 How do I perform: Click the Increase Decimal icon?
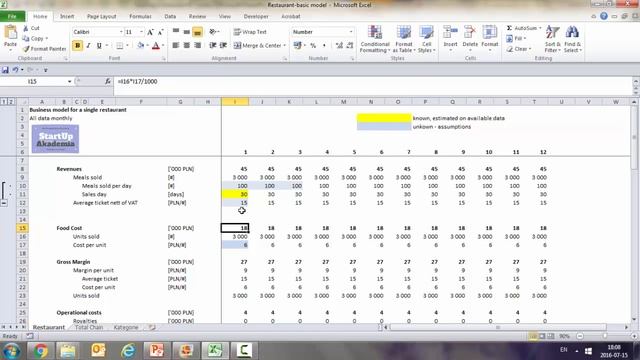[339, 46]
